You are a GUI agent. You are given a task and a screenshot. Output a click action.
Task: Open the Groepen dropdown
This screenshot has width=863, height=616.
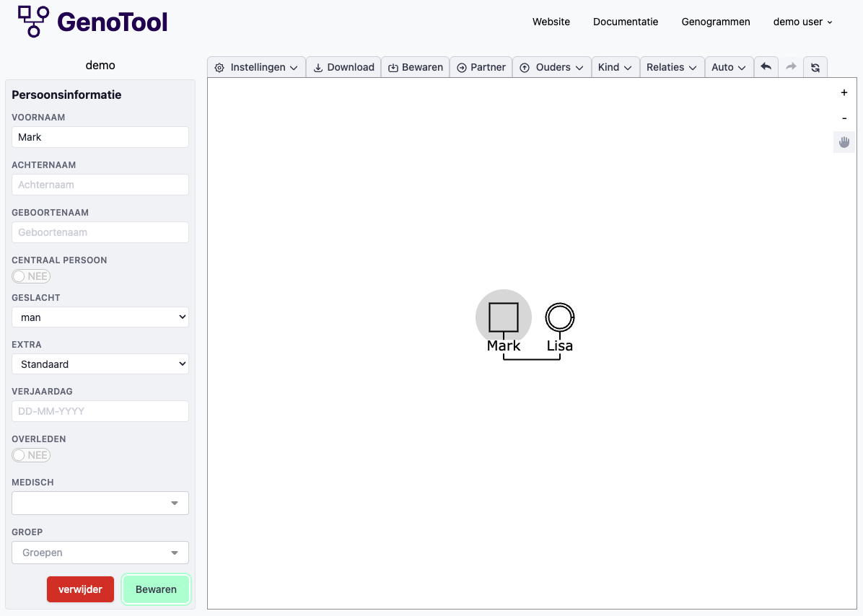click(x=100, y=553)
